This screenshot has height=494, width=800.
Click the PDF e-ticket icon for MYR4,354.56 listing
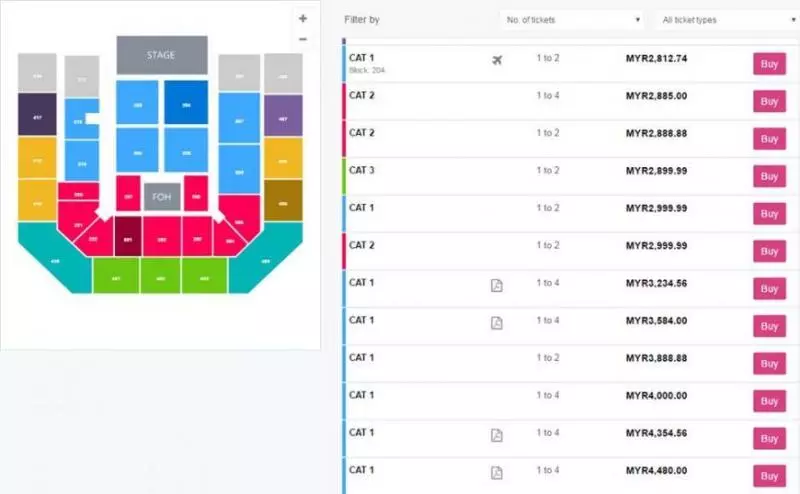[496, 435]
